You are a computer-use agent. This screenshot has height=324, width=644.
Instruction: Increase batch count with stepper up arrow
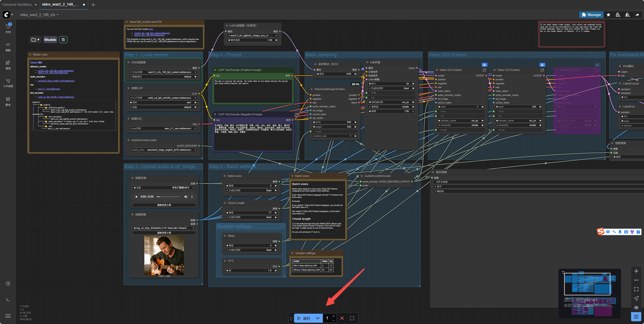pyautogui.click(x=334, y=316)
